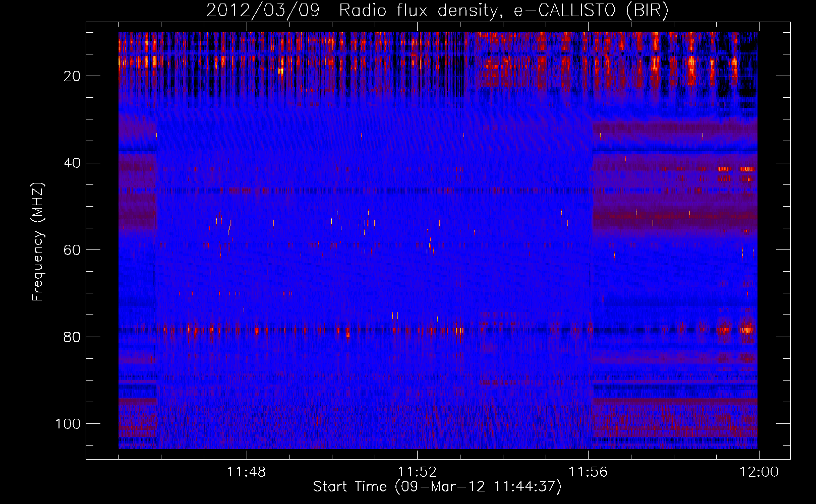Select the 12:00 time tick label
The width and height of the screenshot is (816, 504).
(759, 472)
